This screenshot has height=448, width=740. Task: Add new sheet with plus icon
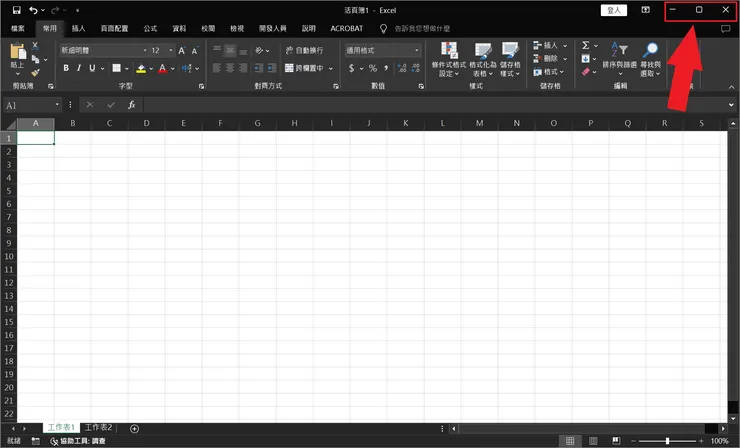(135, 428)
